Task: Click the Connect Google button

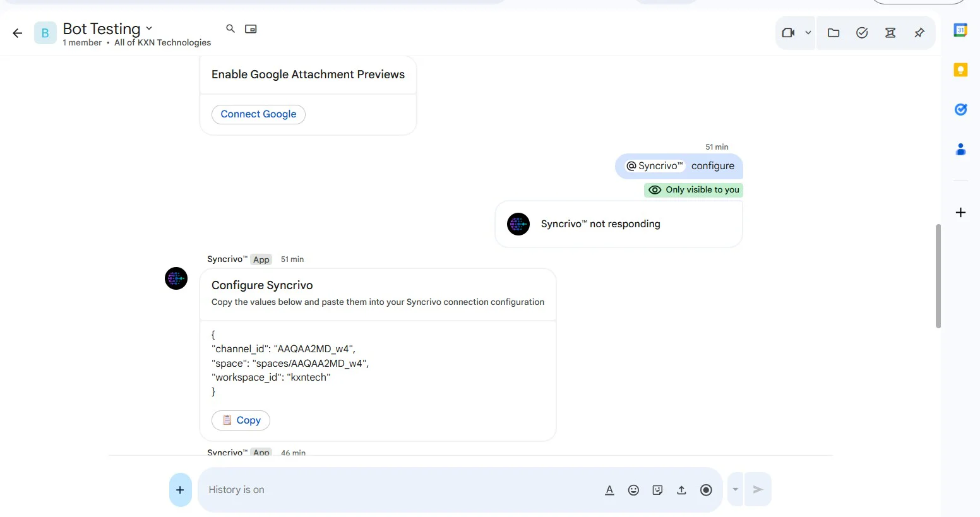Action: coord(258,114)
